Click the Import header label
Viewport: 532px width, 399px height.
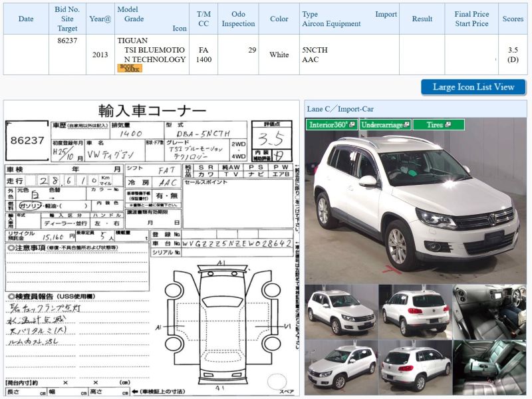pos(386,14)
